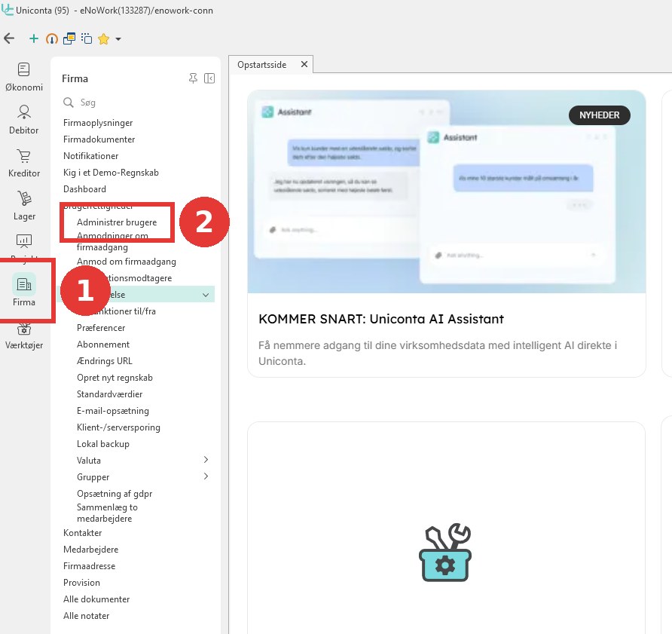672x634 pixels.
Task: Click the blue and yellow windows toolbar icon
Action: click(x=69, y=38)
